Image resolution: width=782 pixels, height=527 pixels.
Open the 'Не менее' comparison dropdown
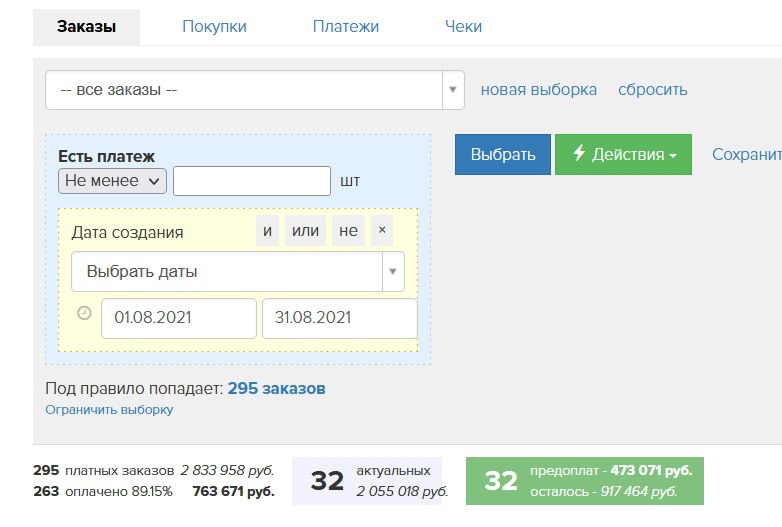[x=112, y=181]
